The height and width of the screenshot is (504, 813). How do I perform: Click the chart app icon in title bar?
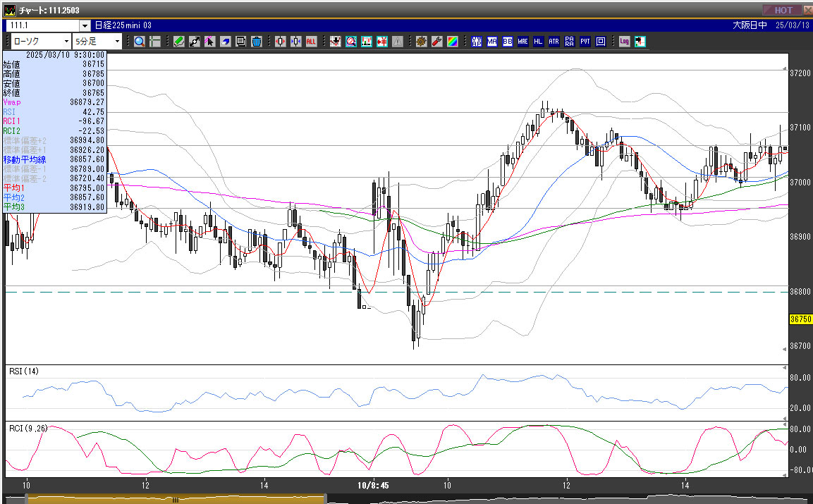(x=9, y=11)
